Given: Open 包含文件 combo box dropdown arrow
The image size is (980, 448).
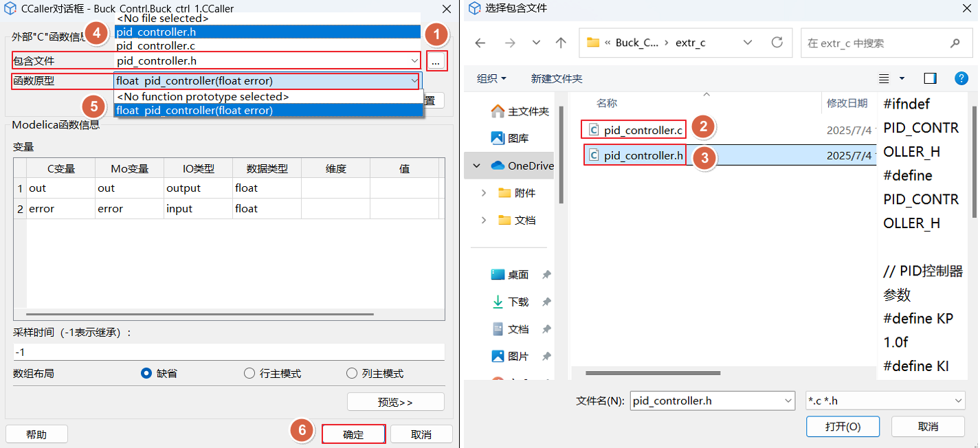Looking at the screenshot, I should click(x=413, y=61).
